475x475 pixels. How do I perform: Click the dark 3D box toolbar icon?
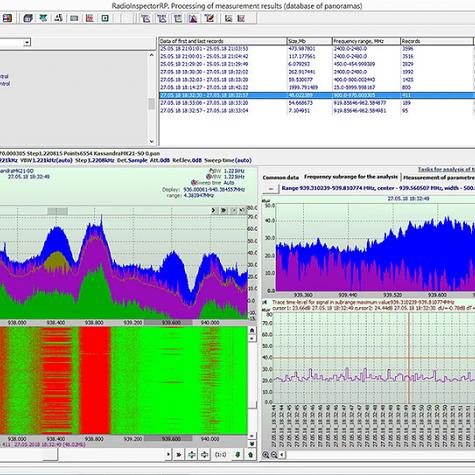click(28, 18)
